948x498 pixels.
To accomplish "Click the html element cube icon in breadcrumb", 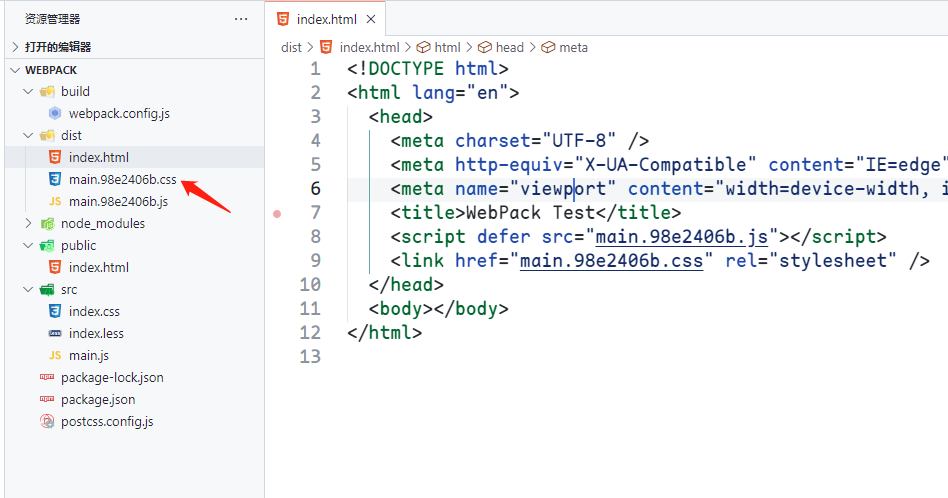I will (x=423, y=47).
